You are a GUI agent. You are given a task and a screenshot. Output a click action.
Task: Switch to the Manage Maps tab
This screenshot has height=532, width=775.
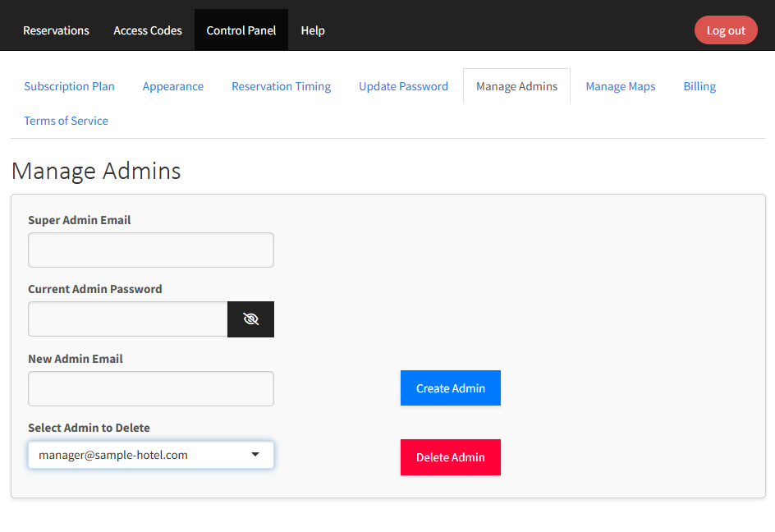point(621,85)
